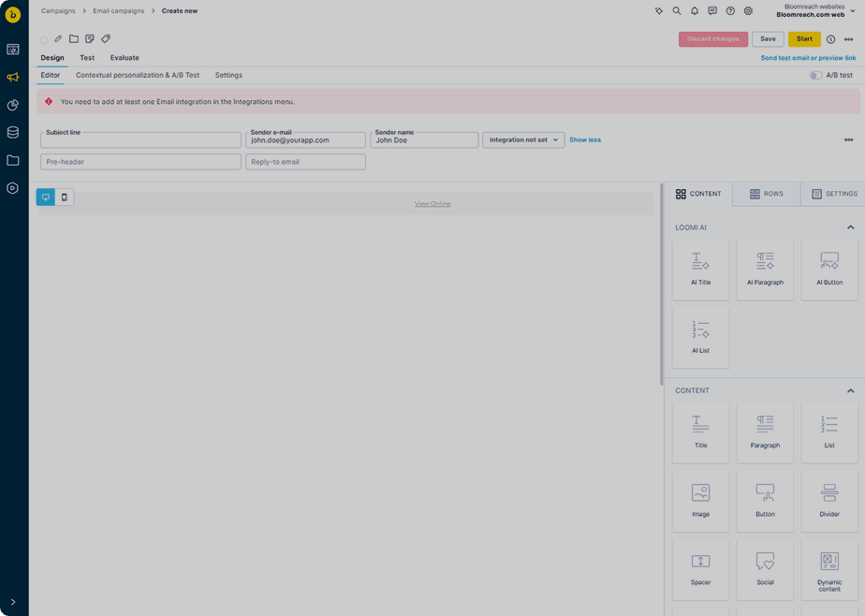
Task: Switch to desktop preview mode
Action: pos(46,198)
